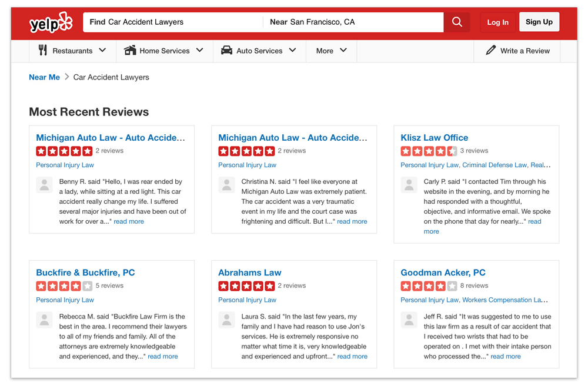Click the magnifier search button
This screenshot has height=385, width=588.
coord(457,22)
